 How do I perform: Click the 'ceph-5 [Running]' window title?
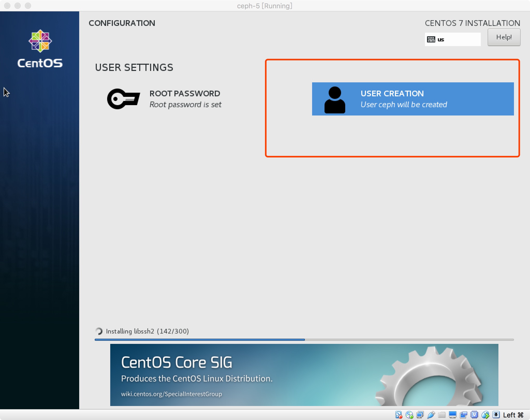(265, 6)
